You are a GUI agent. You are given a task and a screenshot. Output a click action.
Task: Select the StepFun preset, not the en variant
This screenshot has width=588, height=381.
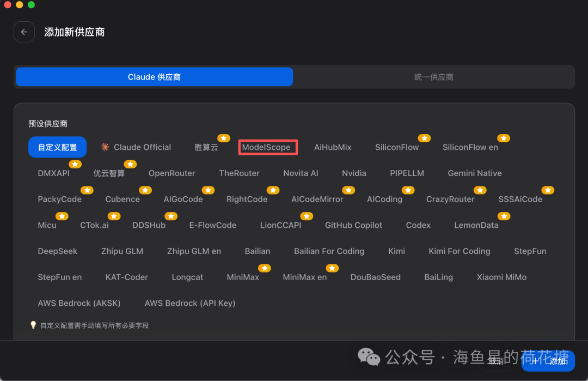point(530,251)
